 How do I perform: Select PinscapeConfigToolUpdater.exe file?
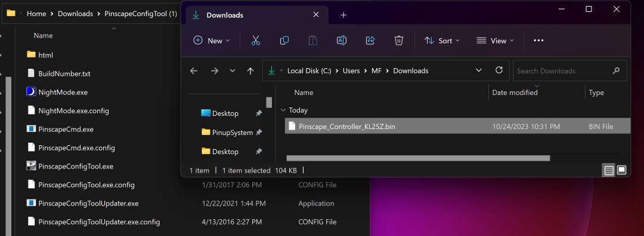click(x=88, y=203)
